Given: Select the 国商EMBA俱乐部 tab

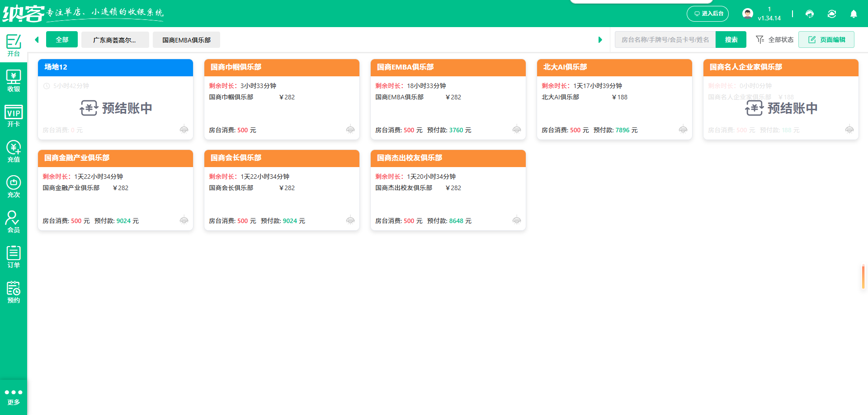Looking at the screenshot, I should tap(186, 40).
